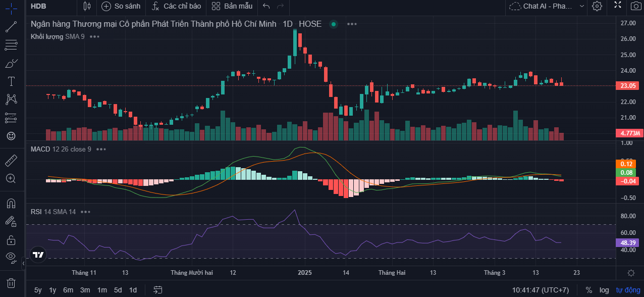This screenshot has width=644, height=297.
Task: Open Bản mẫu indicator templates
Action: (232, 6)
